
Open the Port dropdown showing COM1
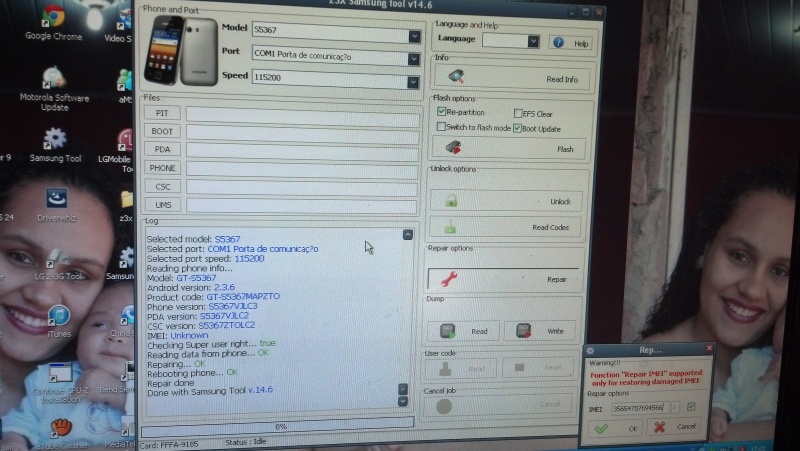pos(414,59)
